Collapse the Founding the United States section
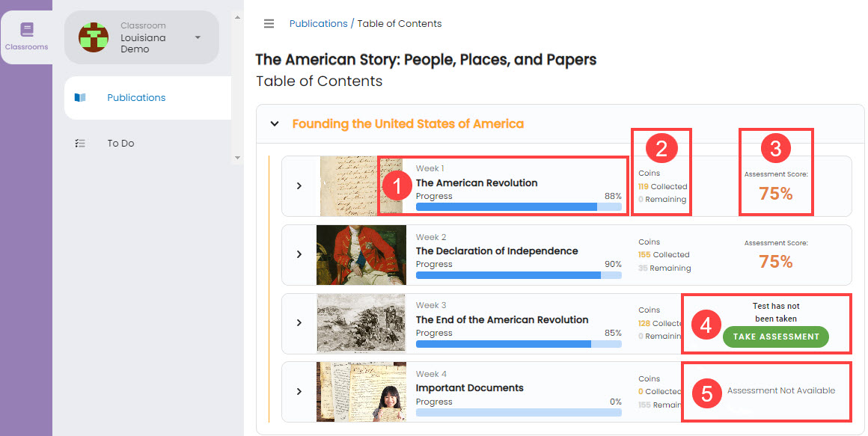The height and width of the screenshot is (436, 868). pos(275,123)
